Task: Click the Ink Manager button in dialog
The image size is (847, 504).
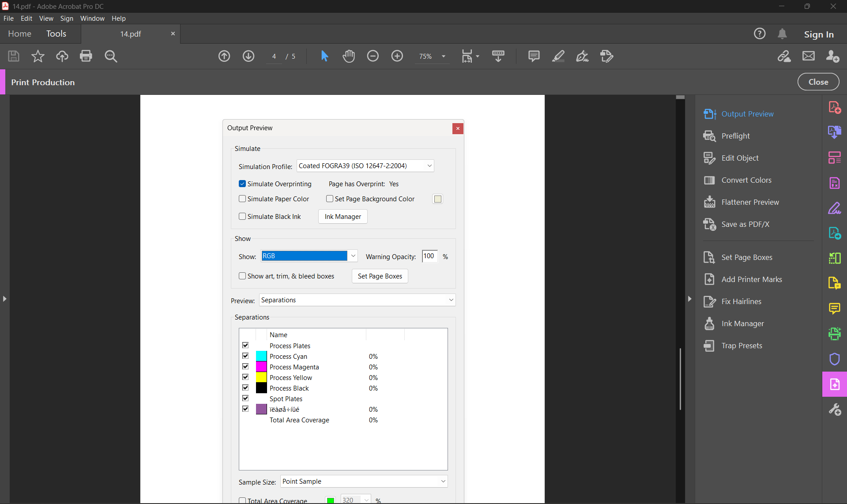Action: [343, 217]
